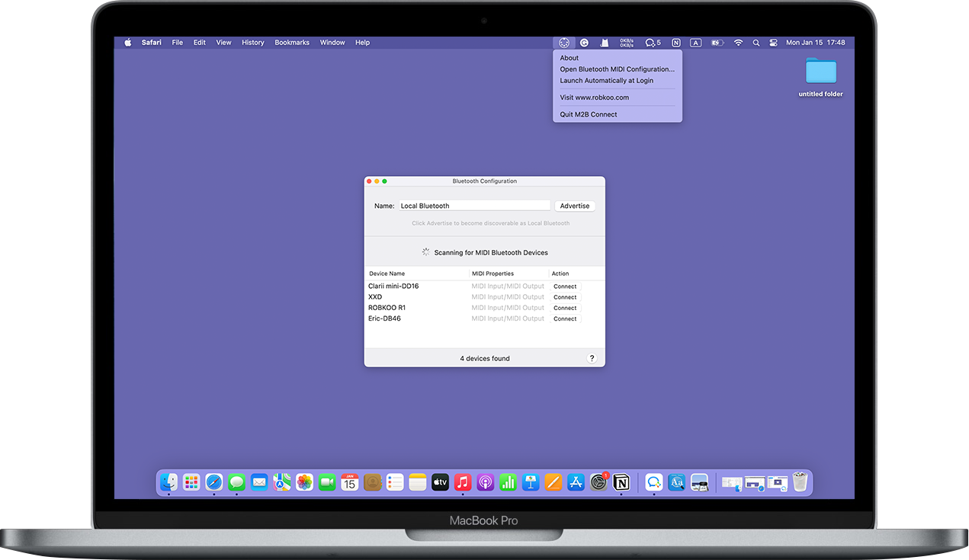
Task: Click the input source A indicator
Action: coord(696,43)
